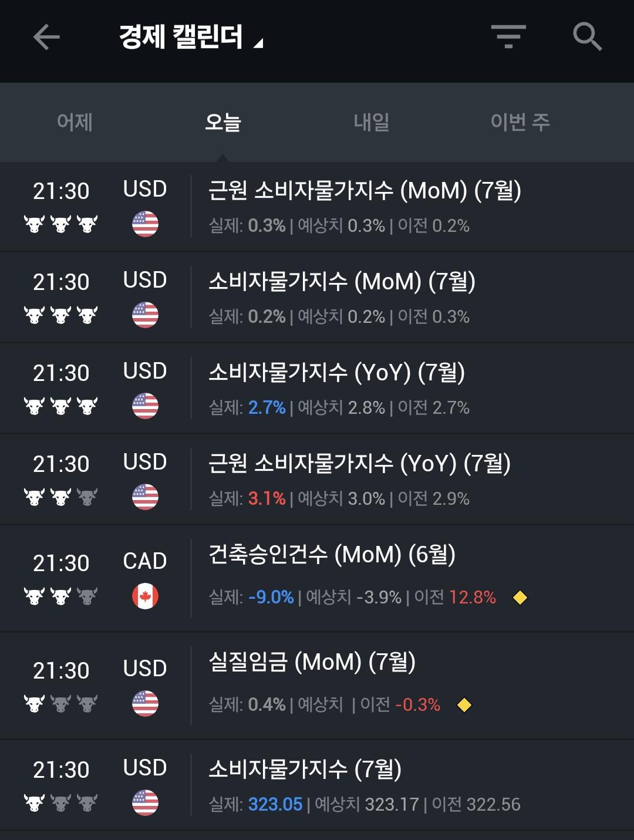Image resolution: width=634 pixels, height=840 pixels.
Task: Open the 이번 주 tab
Action: tap(520, 122)
